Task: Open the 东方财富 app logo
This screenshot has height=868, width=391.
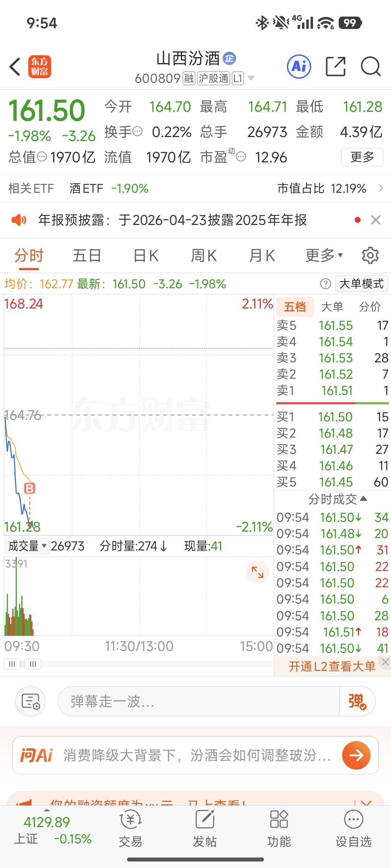Action: click(x=40, y=67)
